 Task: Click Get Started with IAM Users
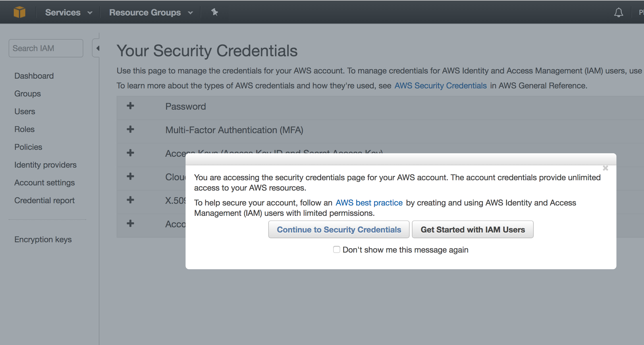[x=473, y=229]
